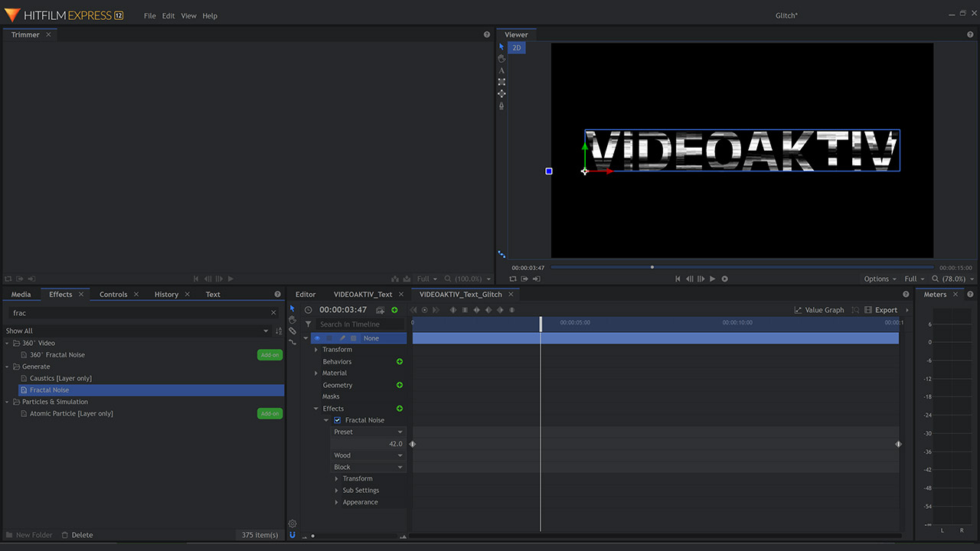Click the Play button in Viewer
The width and height of the screenshot is (980, 551).
pos(713,279)
